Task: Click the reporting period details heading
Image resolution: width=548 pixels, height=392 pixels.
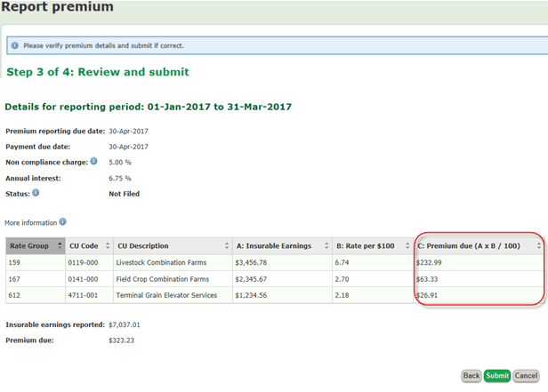Action: pos(149,107)
